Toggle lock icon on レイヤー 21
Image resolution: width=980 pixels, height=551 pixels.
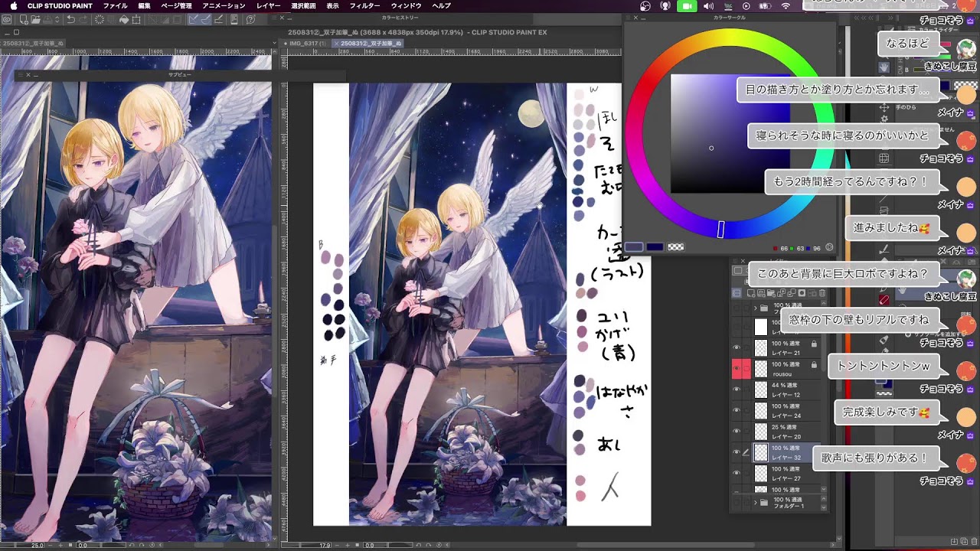pos(813,344)
